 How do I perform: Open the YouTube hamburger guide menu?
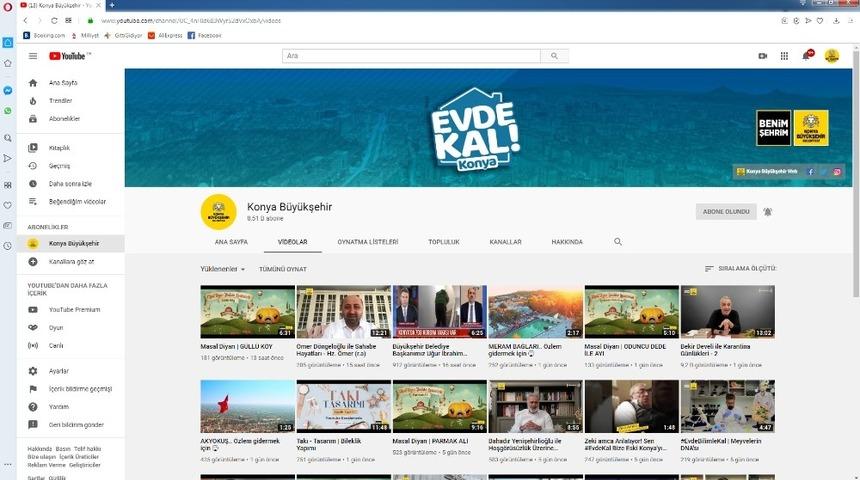(x=33, y=56)
